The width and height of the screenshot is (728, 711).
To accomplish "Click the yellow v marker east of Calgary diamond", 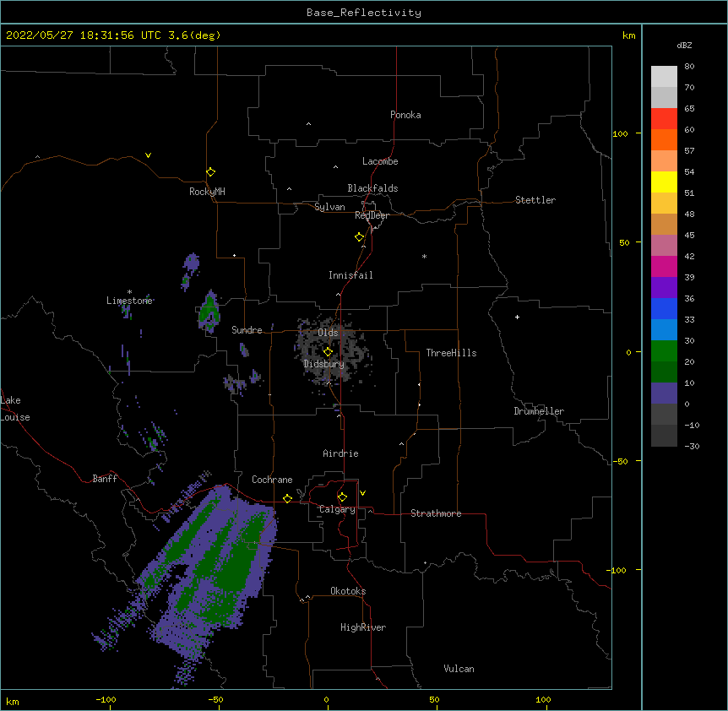I will click(362, 493).
